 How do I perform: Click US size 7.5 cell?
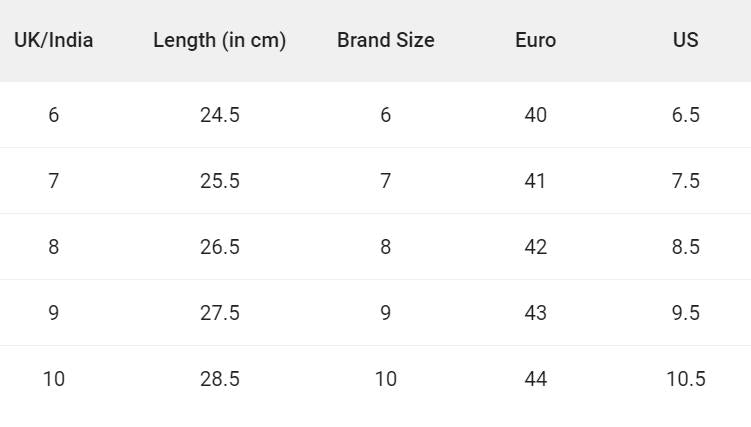pos(685,181)
